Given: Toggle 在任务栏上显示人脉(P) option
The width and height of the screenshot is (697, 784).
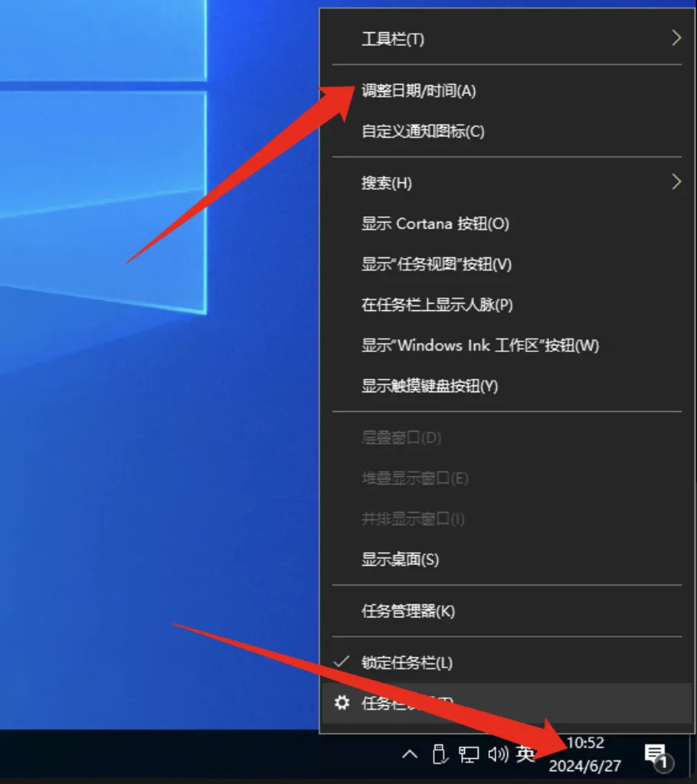Looking at the screenshot, I should 507,305.
